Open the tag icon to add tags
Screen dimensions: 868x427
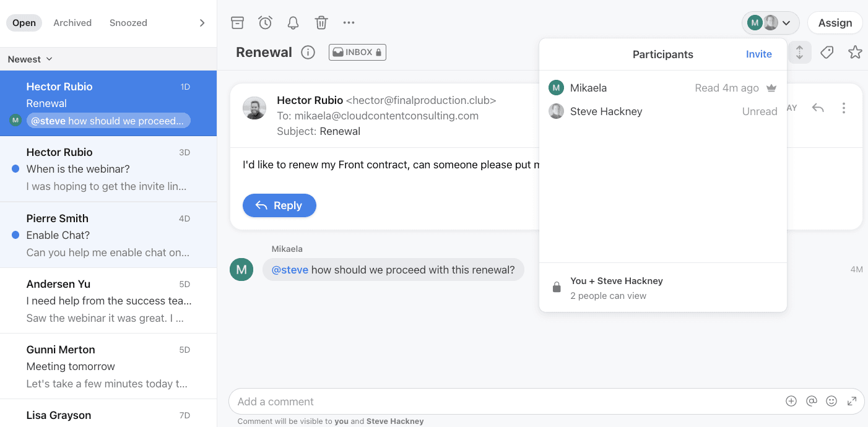827,53
